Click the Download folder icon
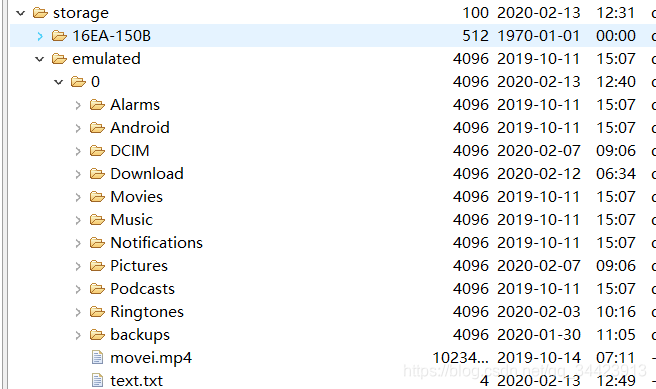This screenshot has width=656, height=389. (97, 174)
